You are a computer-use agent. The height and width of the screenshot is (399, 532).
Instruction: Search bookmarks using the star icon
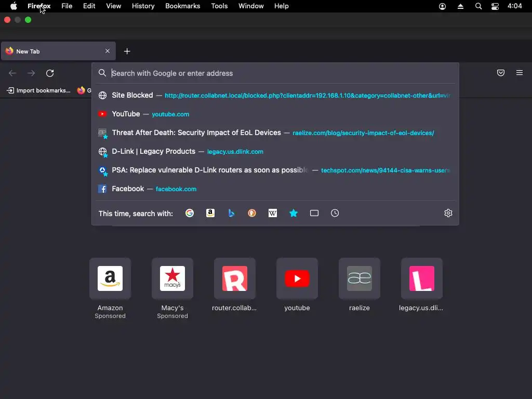tap(294, 213)
